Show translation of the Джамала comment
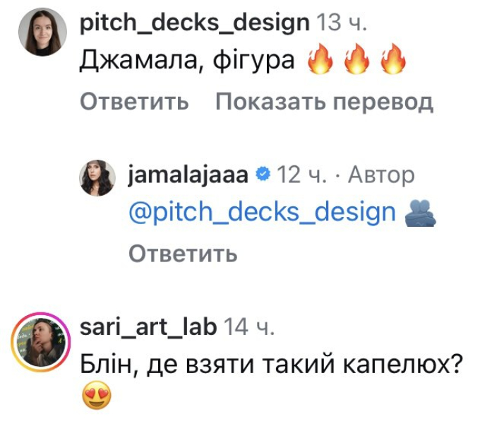The height and width of the screenshot is (424, 504). [324, 102]
